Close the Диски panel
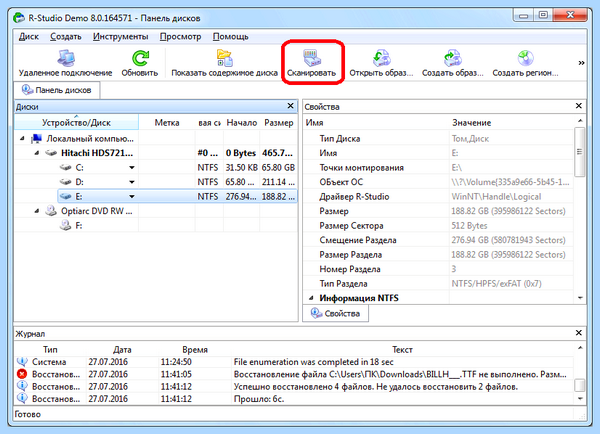 click(x=290, y=106)
